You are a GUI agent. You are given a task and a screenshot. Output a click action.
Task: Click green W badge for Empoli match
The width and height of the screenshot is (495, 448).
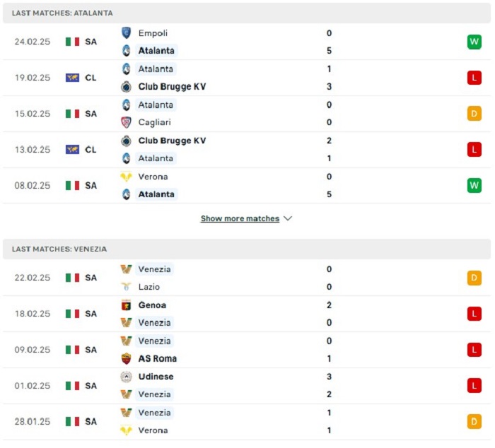tap(474, 42)
